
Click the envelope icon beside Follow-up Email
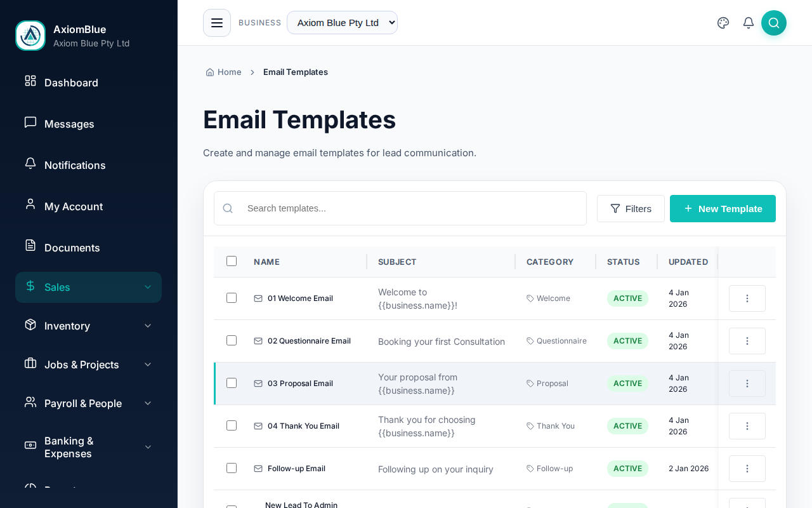tap(258, 469)
